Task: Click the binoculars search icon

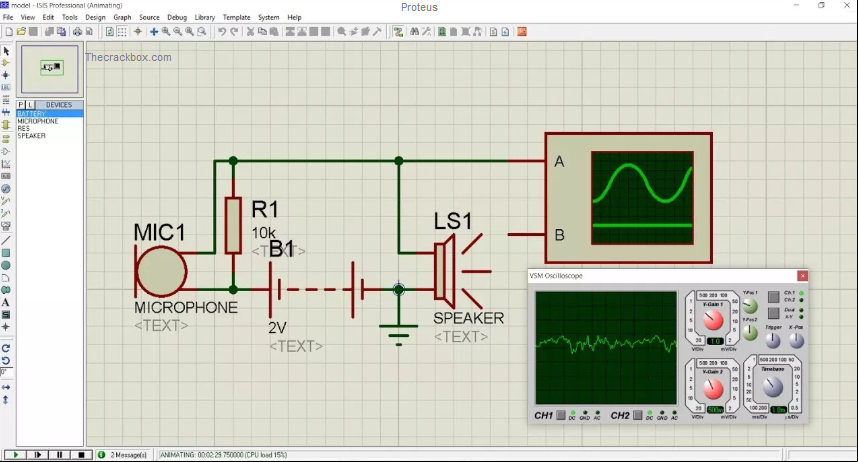Action: (414, 32)
